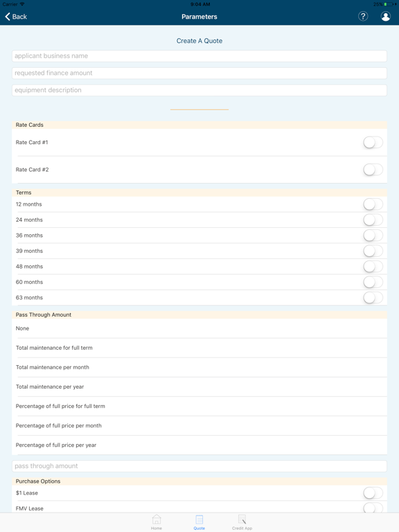Choose Percentage of full price for full term
399x532 pixels.
click(x=199, y=406)
